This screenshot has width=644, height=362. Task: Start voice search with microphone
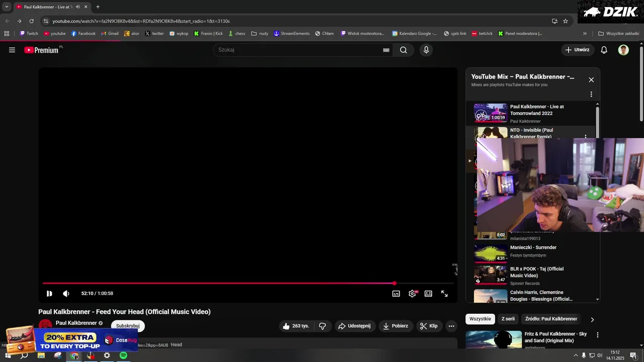click(426, 50)
